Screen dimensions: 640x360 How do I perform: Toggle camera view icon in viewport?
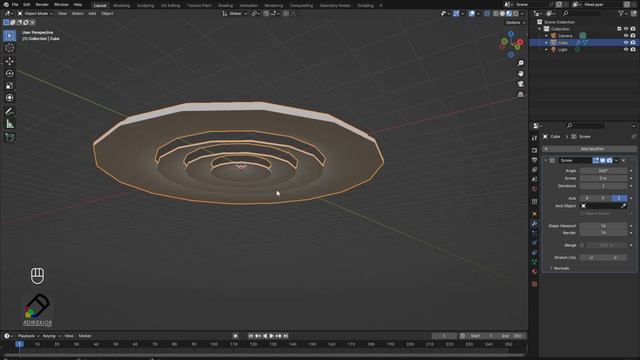[x=520, y=84]
